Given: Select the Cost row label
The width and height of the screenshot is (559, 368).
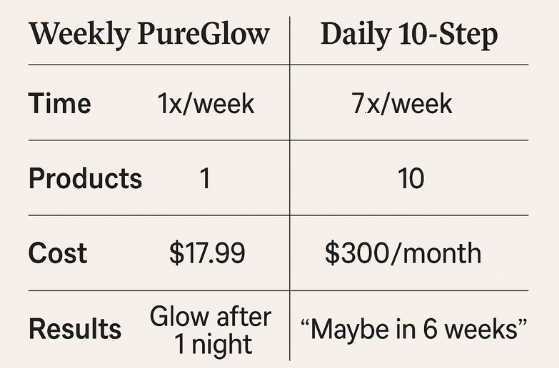Looking at the screenshot, I should [58, 253].
